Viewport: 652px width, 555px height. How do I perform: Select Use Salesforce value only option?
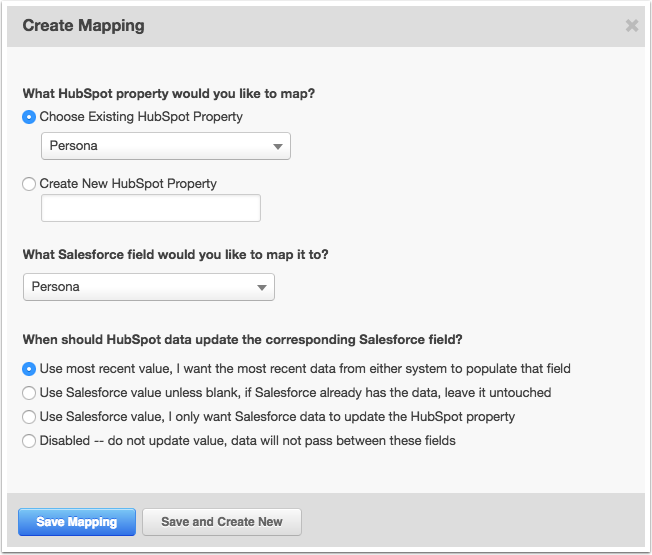pyautogui.click(x=29, y=417)
